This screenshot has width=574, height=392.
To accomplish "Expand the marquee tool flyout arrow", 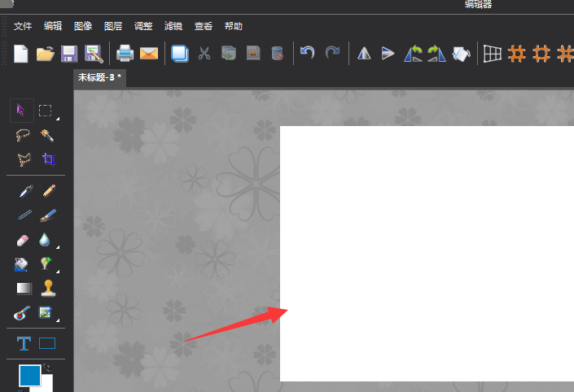I will click(58, 119).
